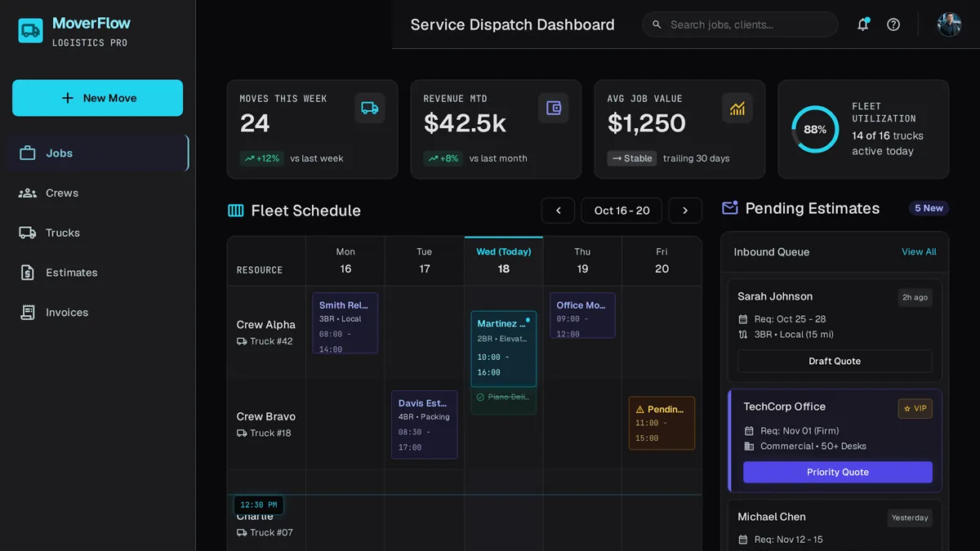Click the Estimates dollar document icon
Viewport: 980px width, 551px height.
(x=28, y=273)
